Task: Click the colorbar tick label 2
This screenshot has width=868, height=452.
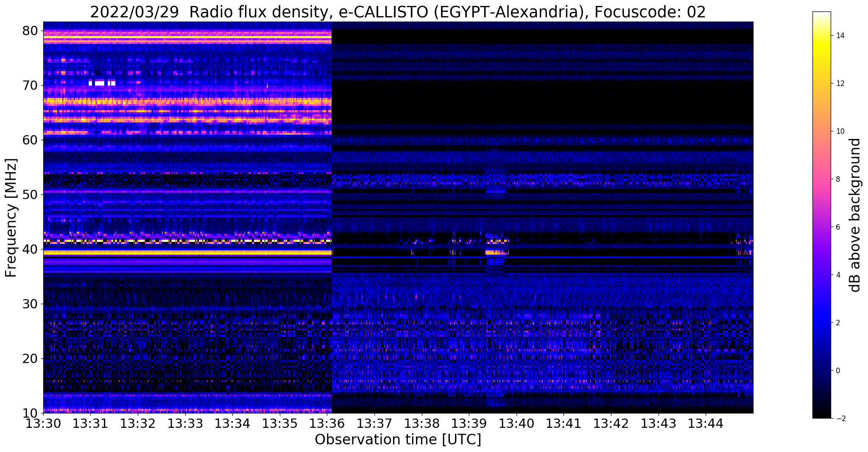Action: (837, 323)
